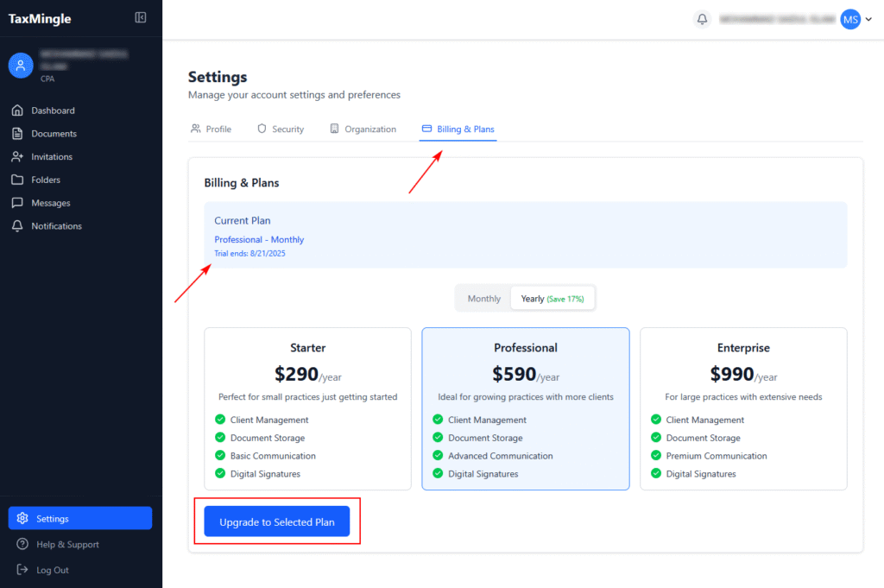Select Yearly billing option

coord(552,299)
